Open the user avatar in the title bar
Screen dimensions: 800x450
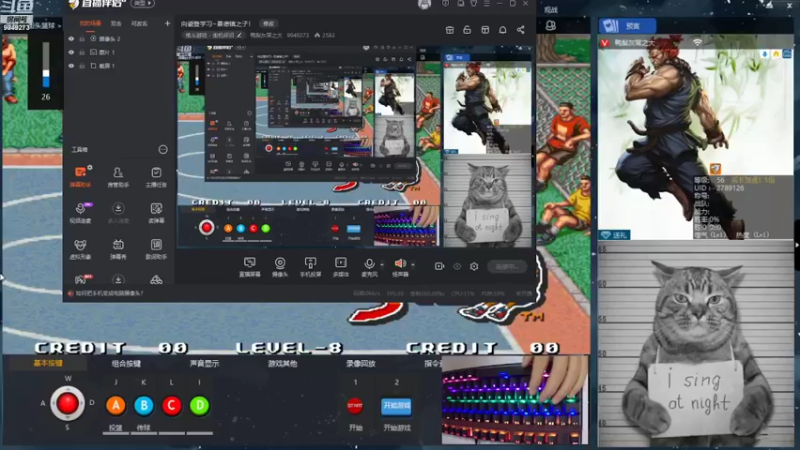click(x=424, y=4)
